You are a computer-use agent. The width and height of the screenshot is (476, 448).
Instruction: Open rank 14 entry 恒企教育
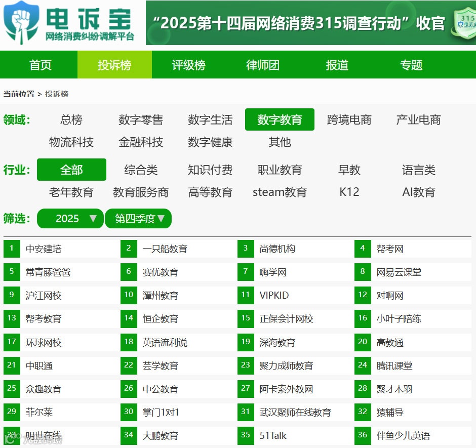(161, 319)
